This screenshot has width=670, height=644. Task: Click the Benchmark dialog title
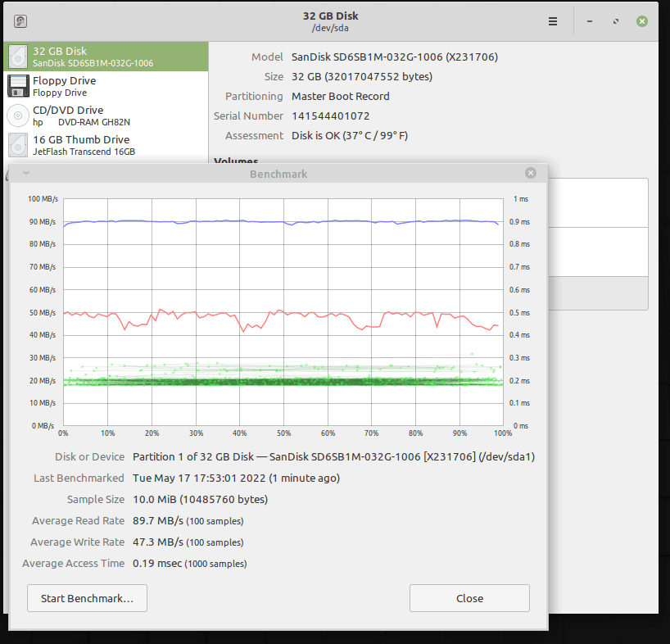[x=278, y=174]
